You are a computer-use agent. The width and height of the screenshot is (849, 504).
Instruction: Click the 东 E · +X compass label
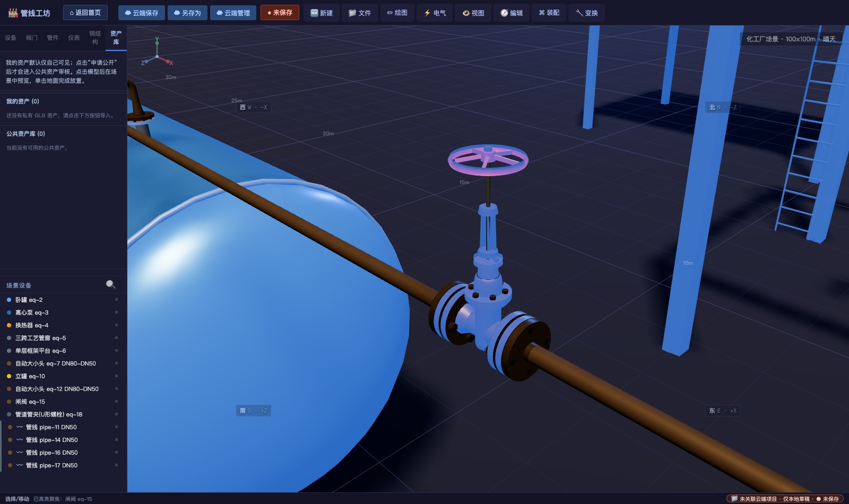(723, 411)
